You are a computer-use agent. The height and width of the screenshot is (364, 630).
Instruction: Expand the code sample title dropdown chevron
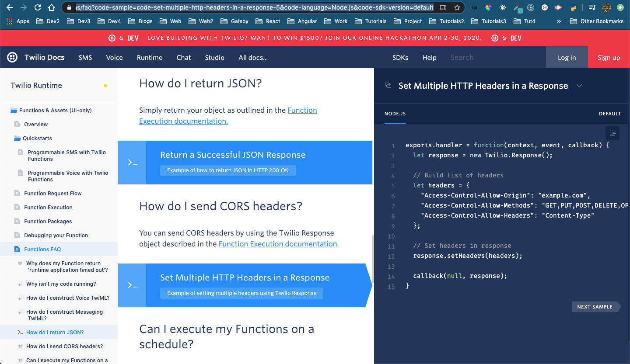pos(579,86)
